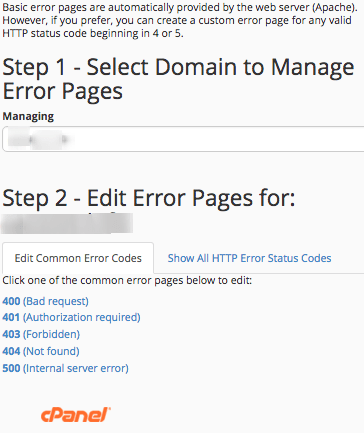Edit the 401 (Authorization required) page
This screenshot has height=436, width=364.
71,317
